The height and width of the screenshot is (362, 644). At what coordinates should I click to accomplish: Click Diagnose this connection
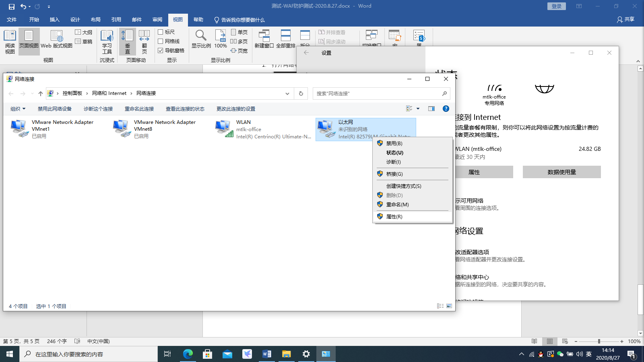point(98,109)
